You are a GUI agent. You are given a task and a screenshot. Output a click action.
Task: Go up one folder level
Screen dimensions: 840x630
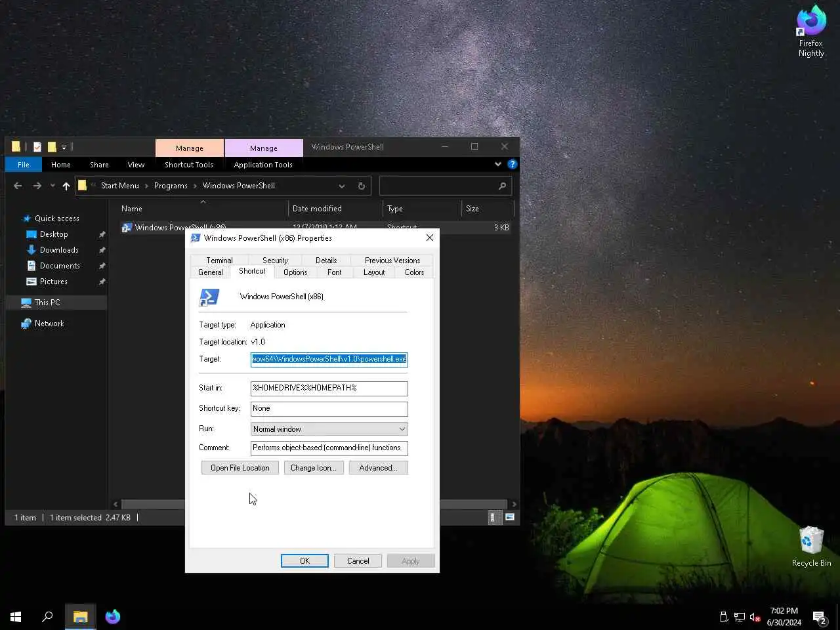(x=66, y=186)
